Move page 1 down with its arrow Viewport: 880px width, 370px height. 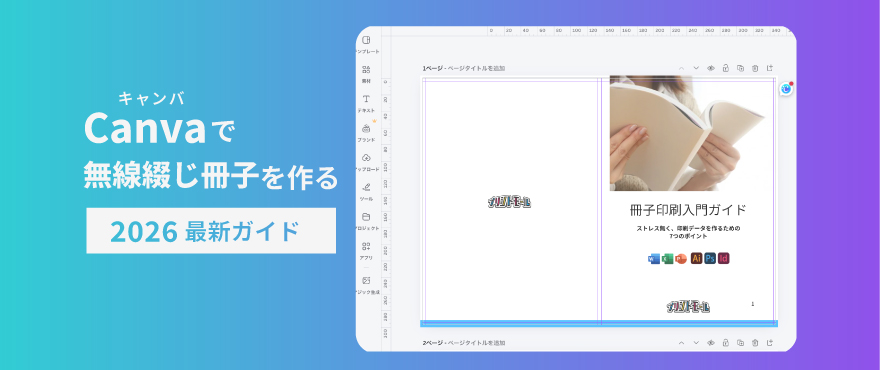tap(696, 68)
